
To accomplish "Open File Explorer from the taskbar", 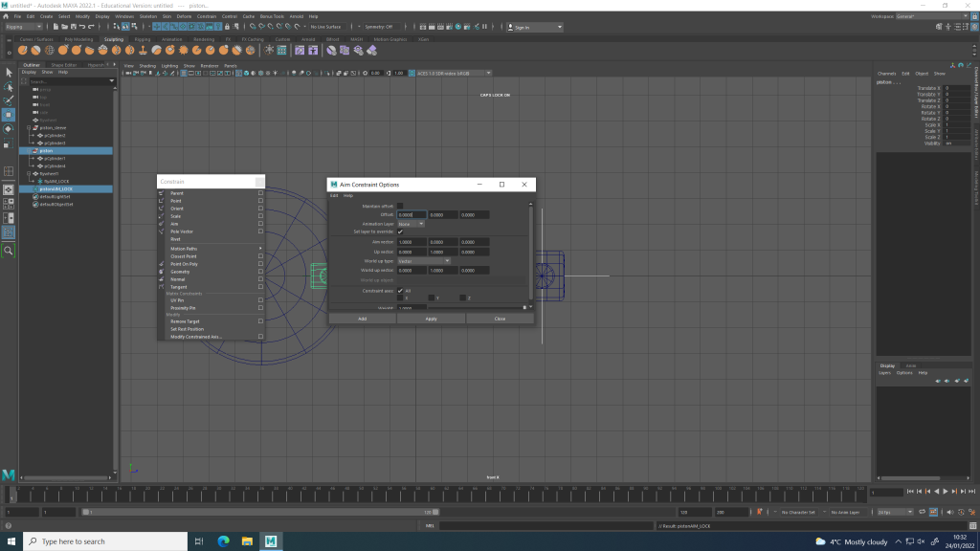I will (x=247, y=541).
